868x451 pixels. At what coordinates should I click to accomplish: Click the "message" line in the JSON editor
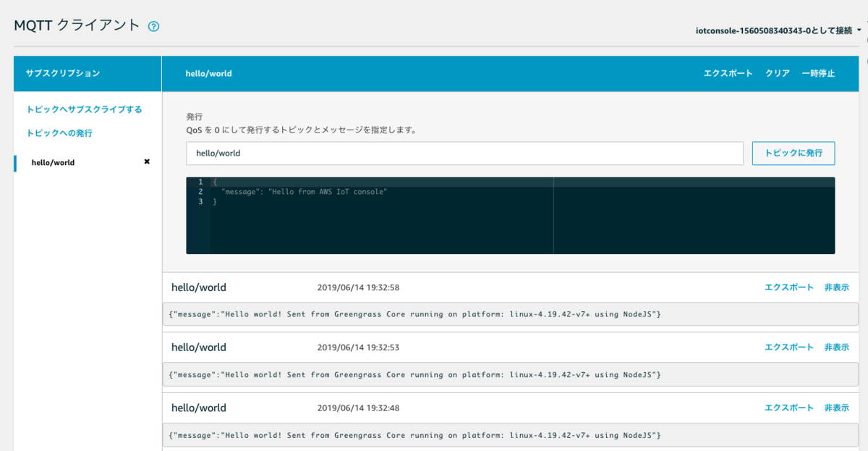coord(305,192)
